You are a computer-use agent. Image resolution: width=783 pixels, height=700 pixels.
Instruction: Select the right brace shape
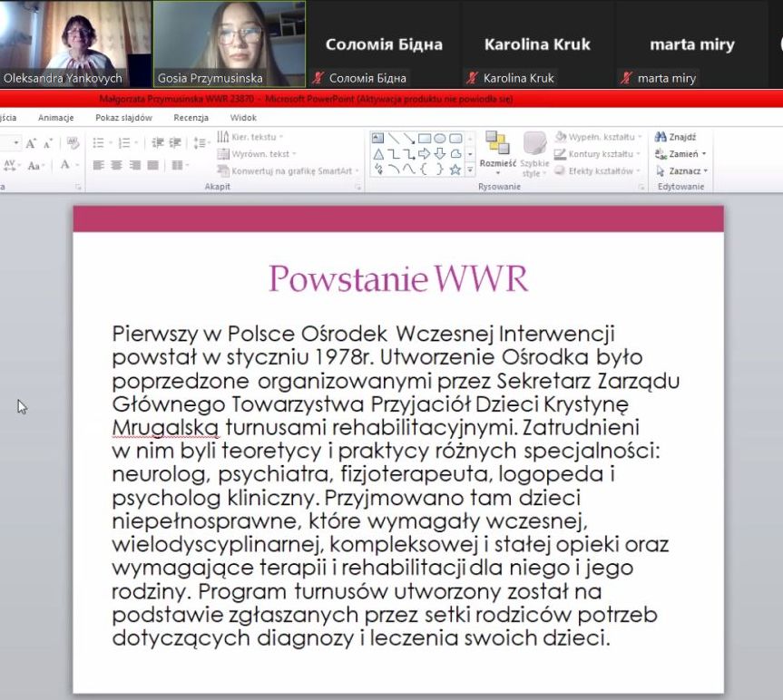coord(439,170)
